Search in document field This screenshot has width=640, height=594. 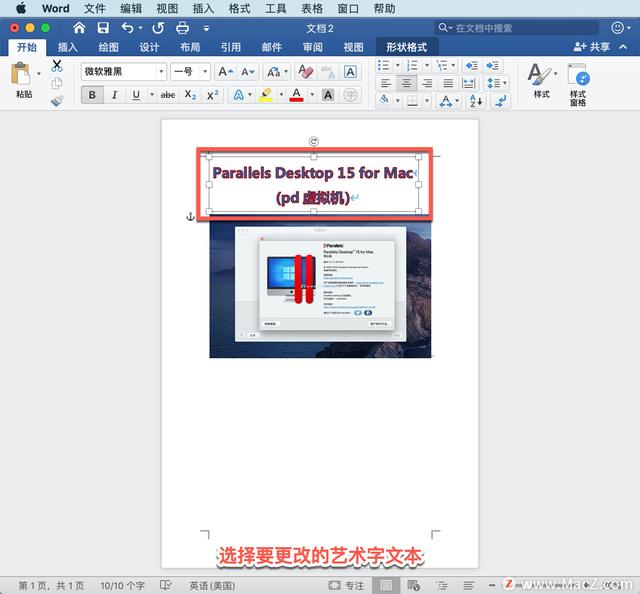516,28
